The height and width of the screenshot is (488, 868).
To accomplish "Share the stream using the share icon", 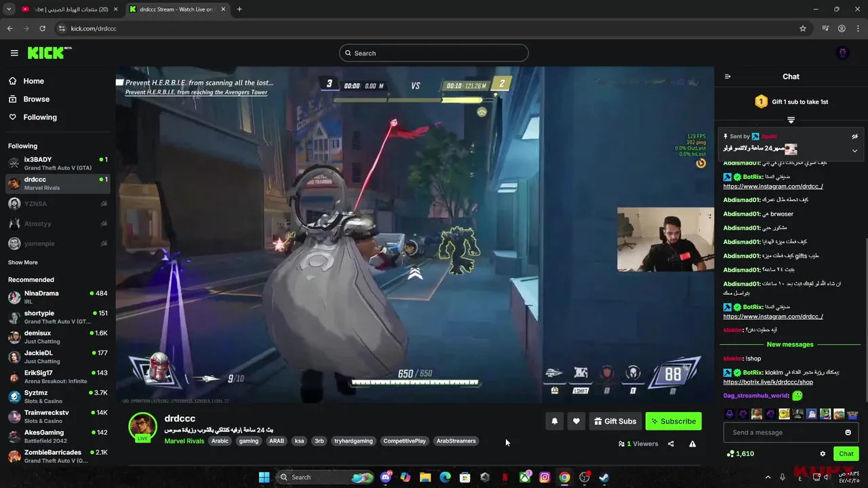I will click(671, 444).
